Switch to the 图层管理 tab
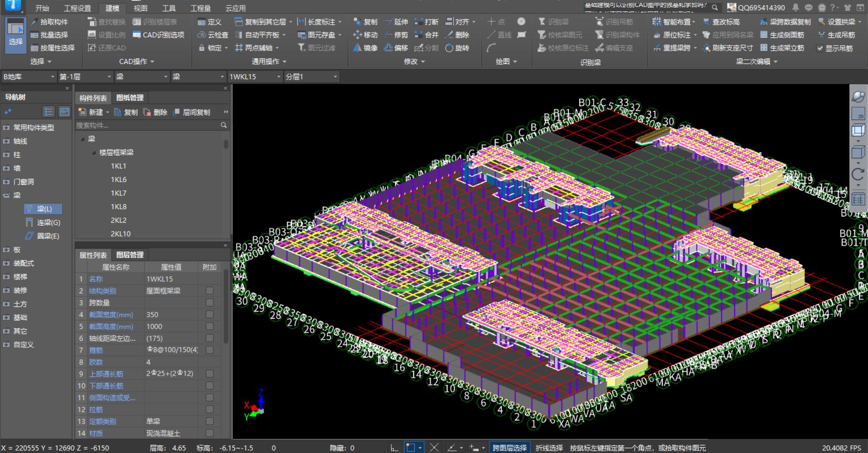The width and height of the screenshot is (868, 453). point(130,255)
